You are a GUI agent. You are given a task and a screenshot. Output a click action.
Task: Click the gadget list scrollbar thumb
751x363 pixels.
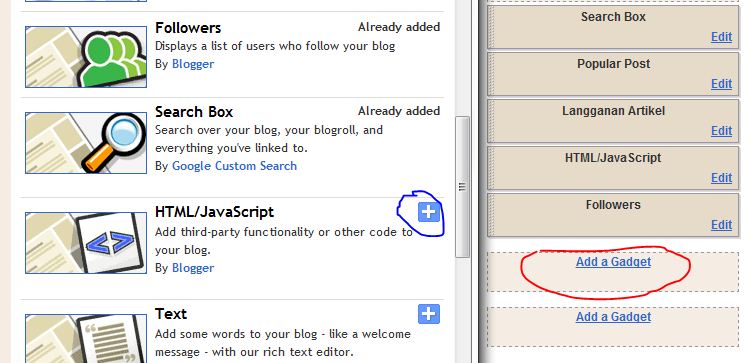462,187
